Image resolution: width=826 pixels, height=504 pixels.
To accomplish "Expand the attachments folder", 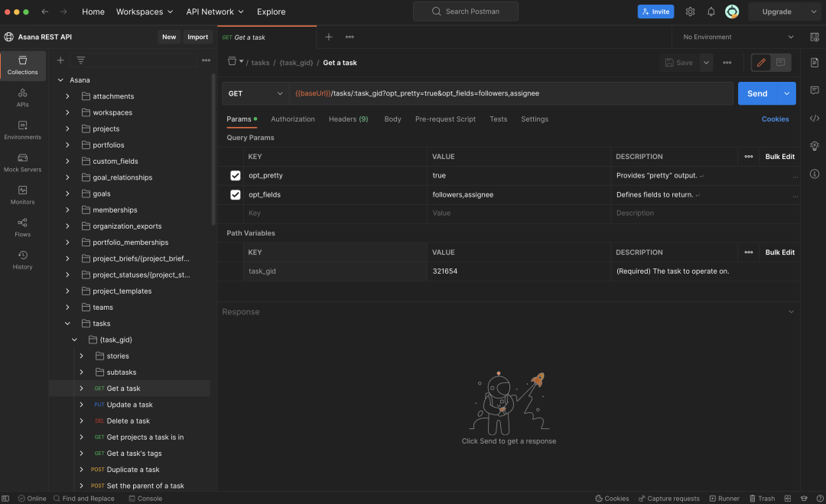I will click(67, 96).
